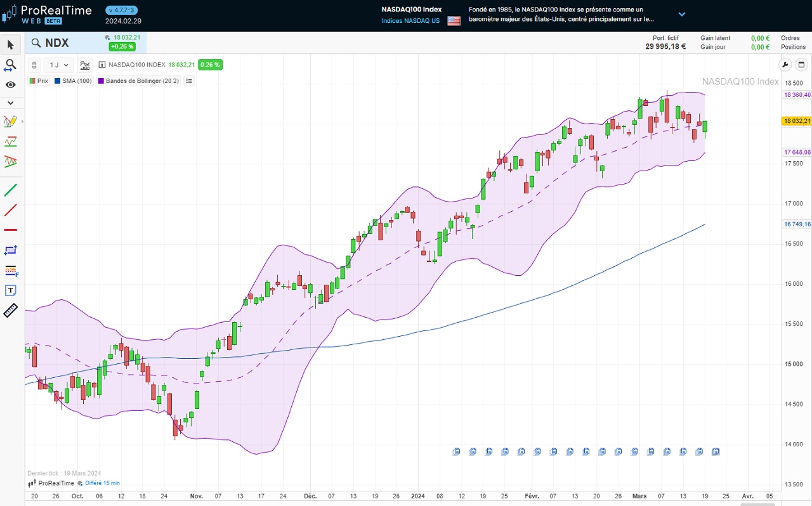Viewport: 812px width, 506px height.
Task: Click the horizontal scrollbar thumb at bottom
Action: tap(757, 505)
